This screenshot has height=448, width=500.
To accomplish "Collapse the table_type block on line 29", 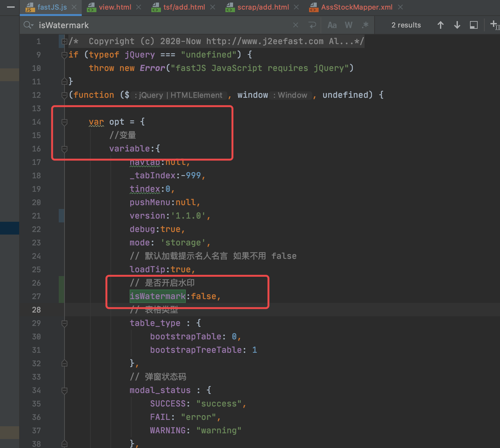I will click(x=64, y=323).
